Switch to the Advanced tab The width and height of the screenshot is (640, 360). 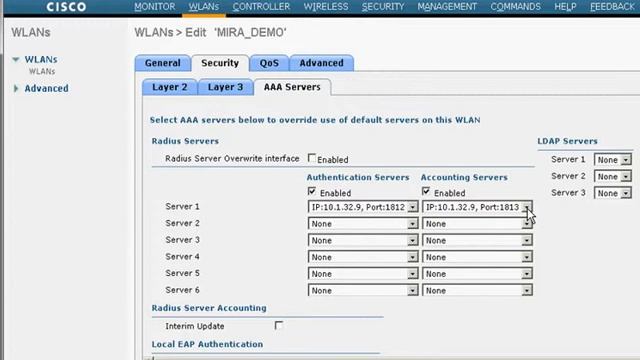click(x=322, y=63)
